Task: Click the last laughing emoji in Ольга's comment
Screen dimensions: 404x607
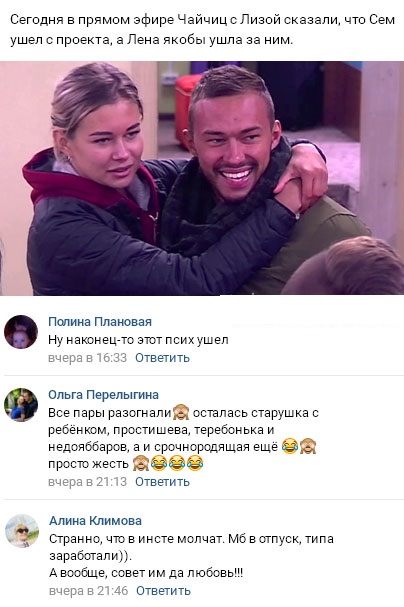Action: [195, 463]
